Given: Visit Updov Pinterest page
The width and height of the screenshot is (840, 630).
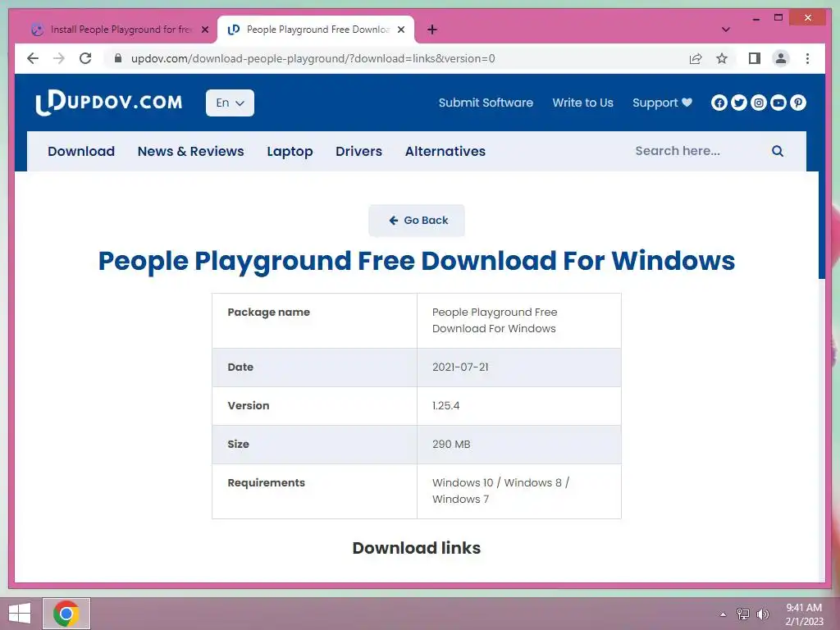Looking at the screenshot, I should (797, 103).
